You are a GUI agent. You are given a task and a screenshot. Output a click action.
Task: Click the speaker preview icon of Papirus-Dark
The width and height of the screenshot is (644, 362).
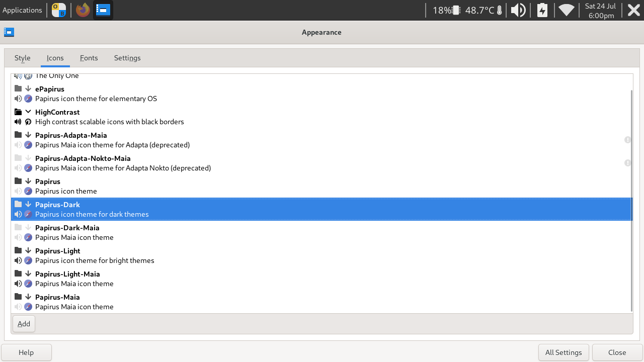click(x=18, y=214)
